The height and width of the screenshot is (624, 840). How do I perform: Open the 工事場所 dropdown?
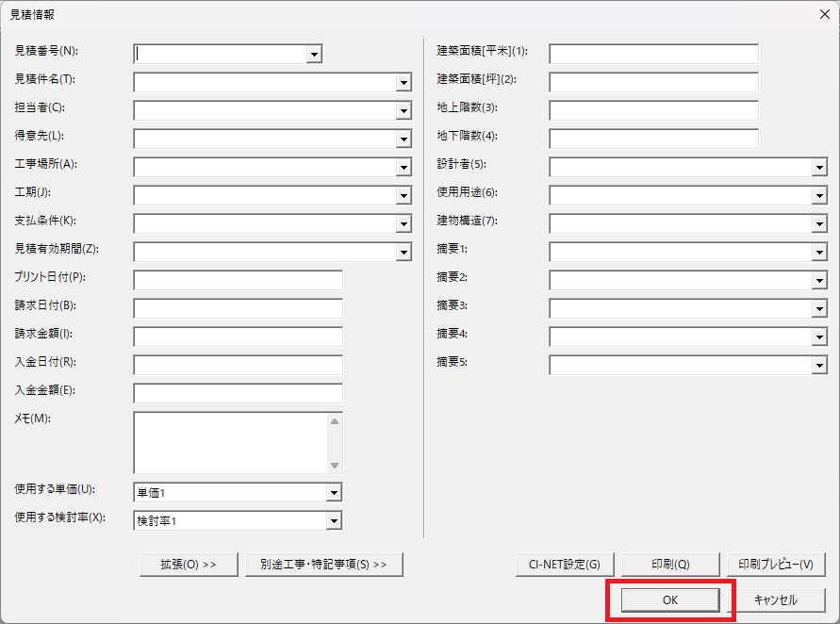403,167
